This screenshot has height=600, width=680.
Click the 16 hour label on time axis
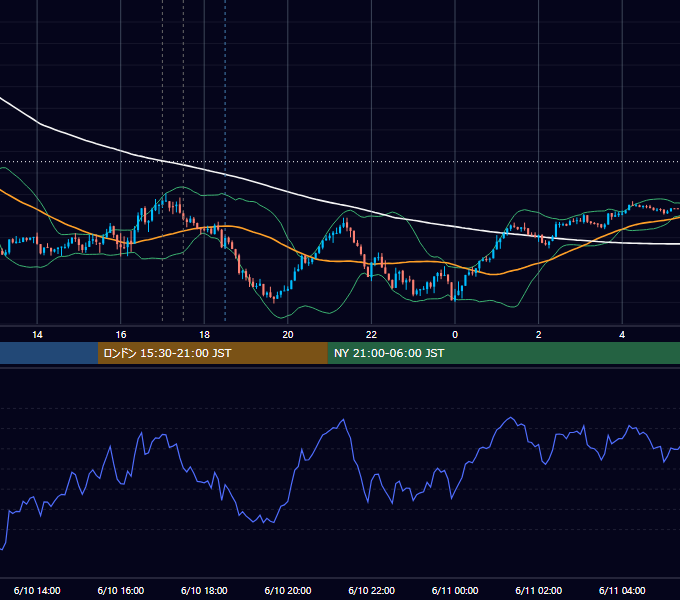(x=121, y=335)
